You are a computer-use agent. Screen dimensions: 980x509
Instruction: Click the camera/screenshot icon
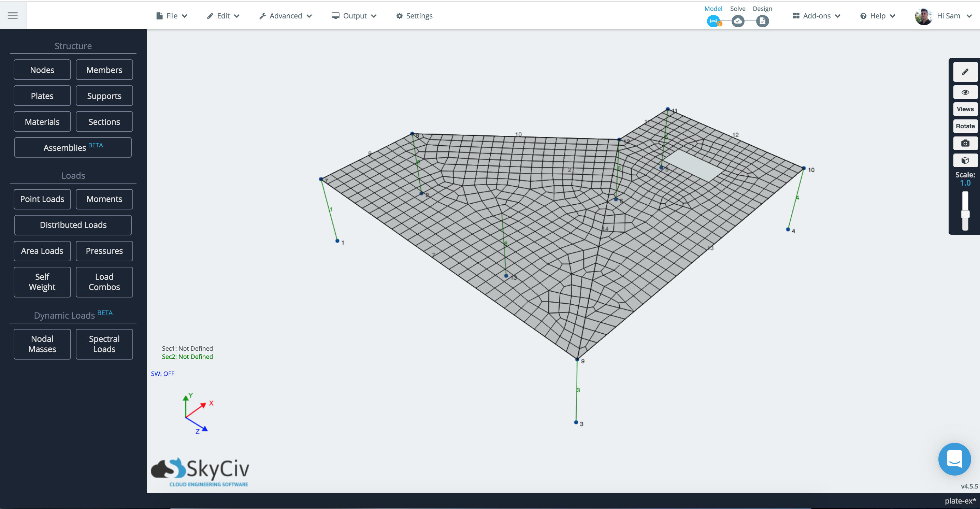(964, 143)
